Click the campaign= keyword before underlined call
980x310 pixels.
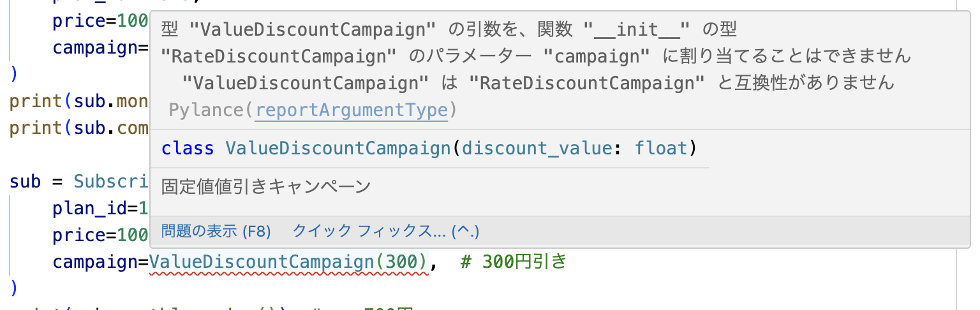(x=100, y=262)
